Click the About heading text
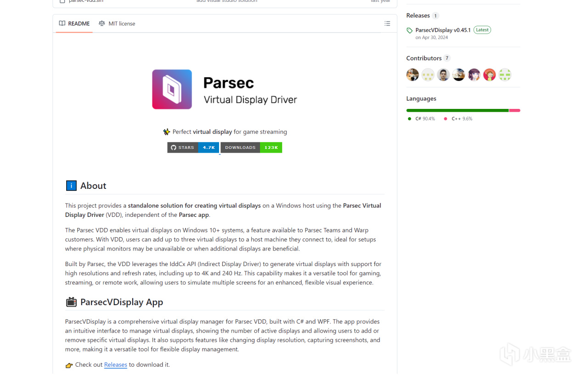The width and height of the screenshot is (588, 375). (93, 186)
